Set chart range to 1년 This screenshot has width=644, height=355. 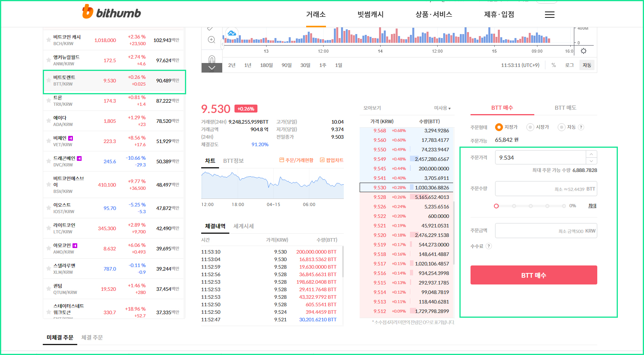[x=248, y=65]
